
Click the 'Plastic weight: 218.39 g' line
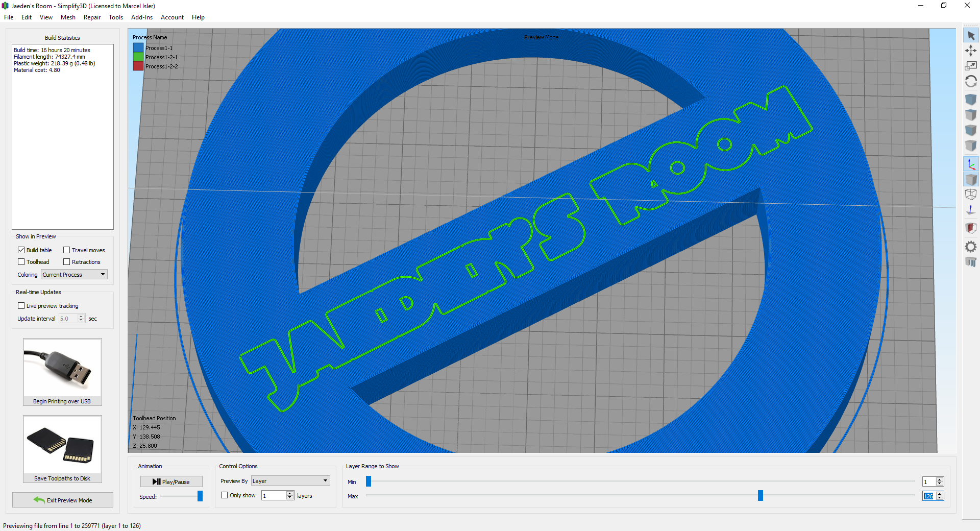click(55, 63)
